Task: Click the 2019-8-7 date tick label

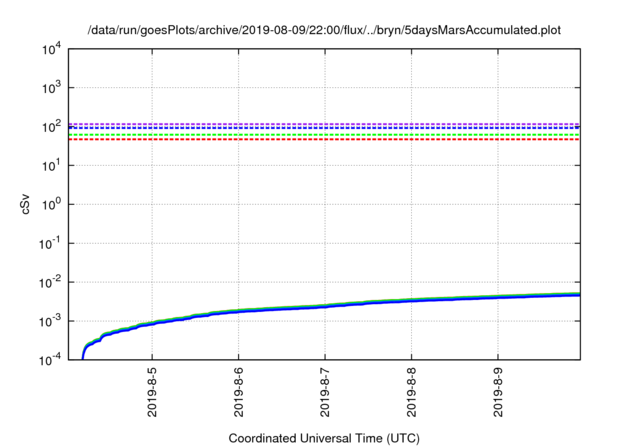Action: (x=325, y=392)
